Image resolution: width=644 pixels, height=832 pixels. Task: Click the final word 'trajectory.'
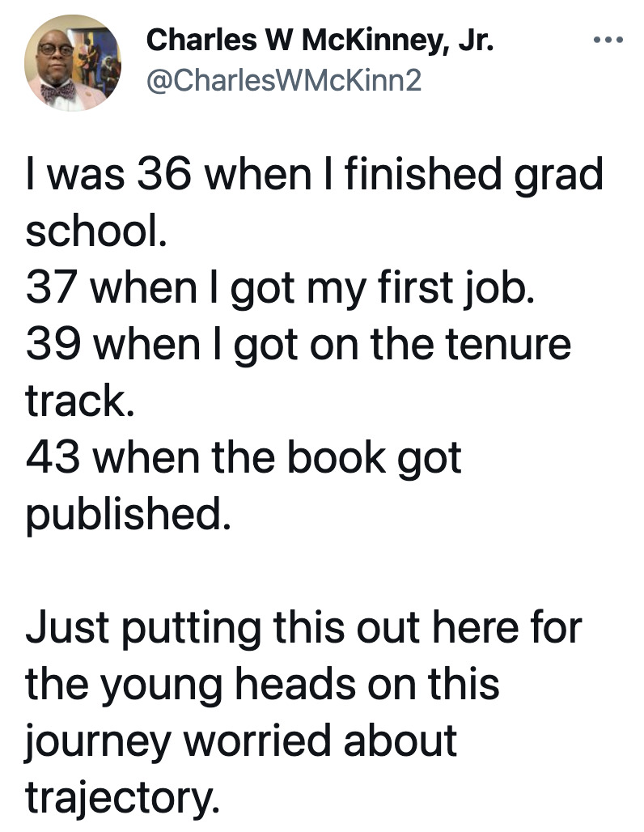point(122,798)
